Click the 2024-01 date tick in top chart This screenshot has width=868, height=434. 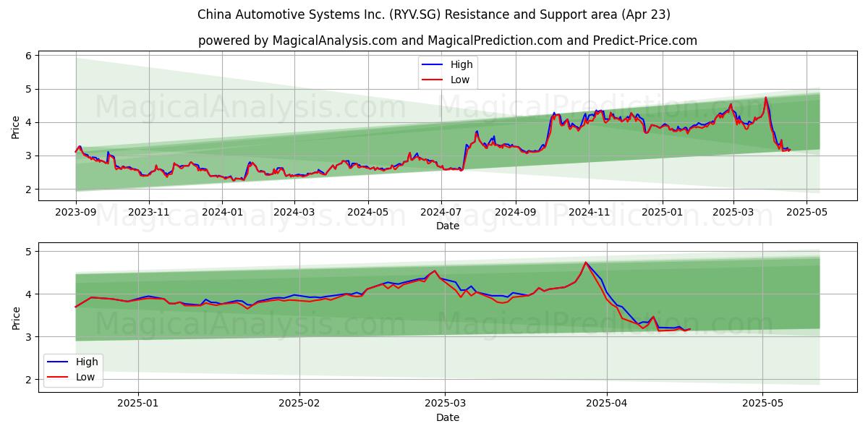point(222,213)
